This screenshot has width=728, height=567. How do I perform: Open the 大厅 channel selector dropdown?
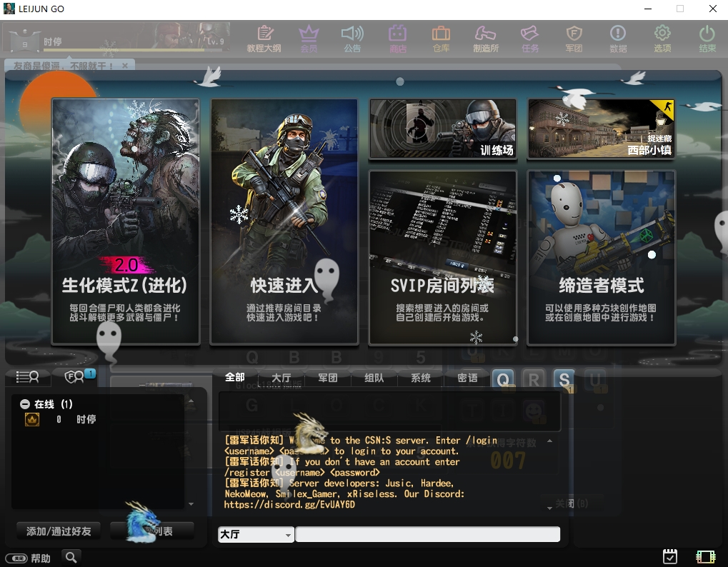[x=255, y=533]
